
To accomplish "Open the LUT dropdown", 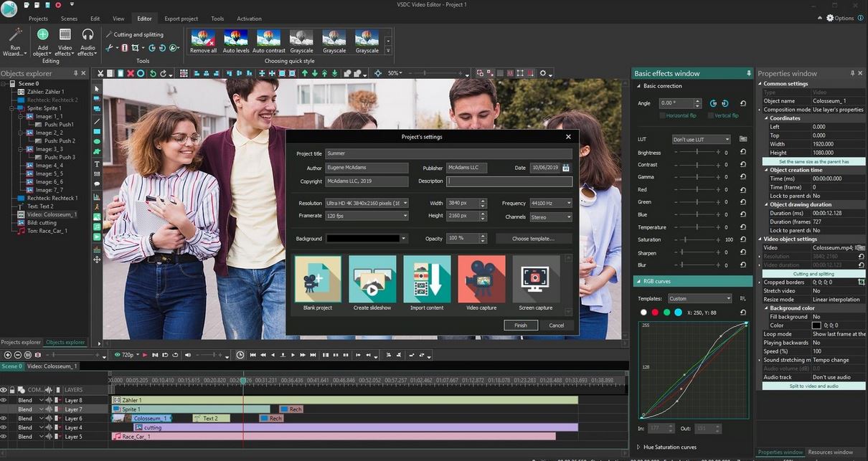I will click(702, 139).
